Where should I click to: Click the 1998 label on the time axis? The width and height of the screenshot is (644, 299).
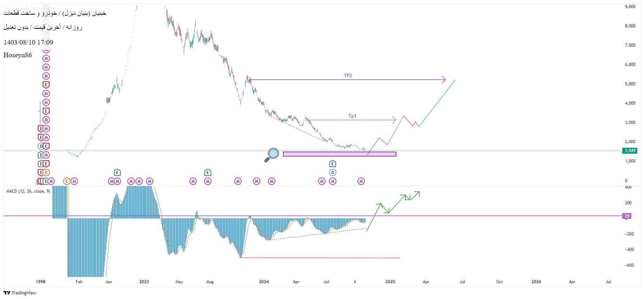[x=40, y=282]
